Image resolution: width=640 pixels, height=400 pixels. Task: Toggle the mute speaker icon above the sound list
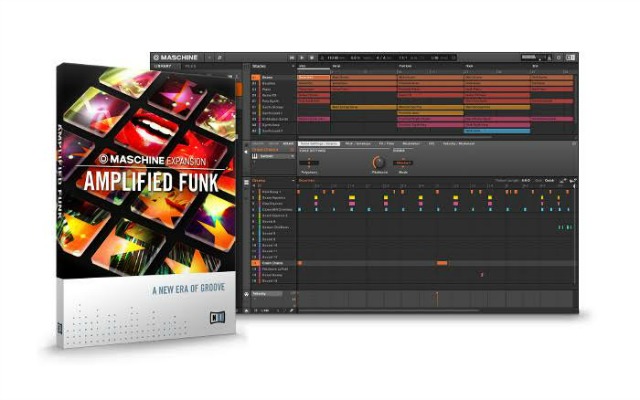[253, 186]
